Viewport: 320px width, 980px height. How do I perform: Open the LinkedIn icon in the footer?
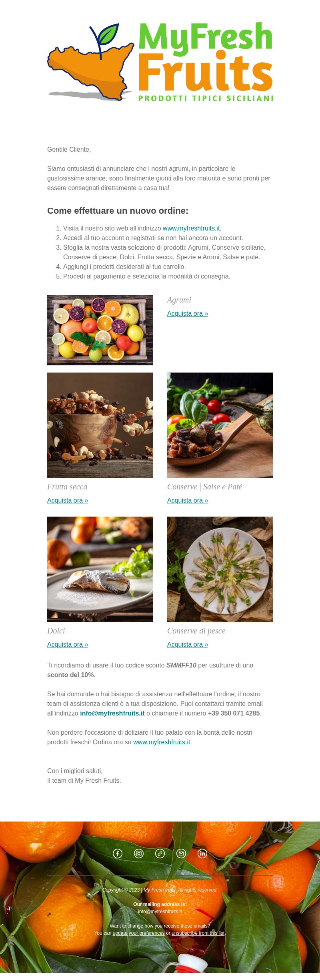point(202,854)
